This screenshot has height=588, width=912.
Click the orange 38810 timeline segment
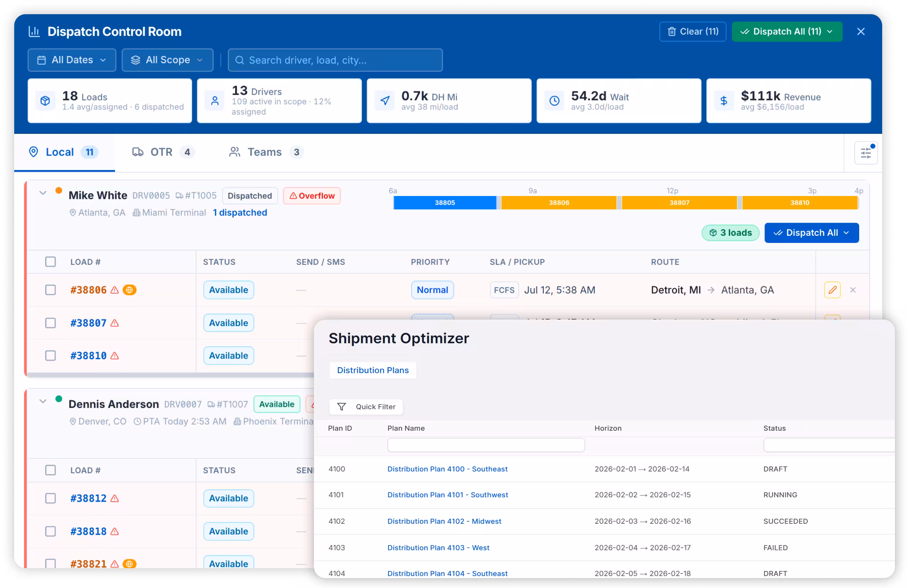click(800, 203)
